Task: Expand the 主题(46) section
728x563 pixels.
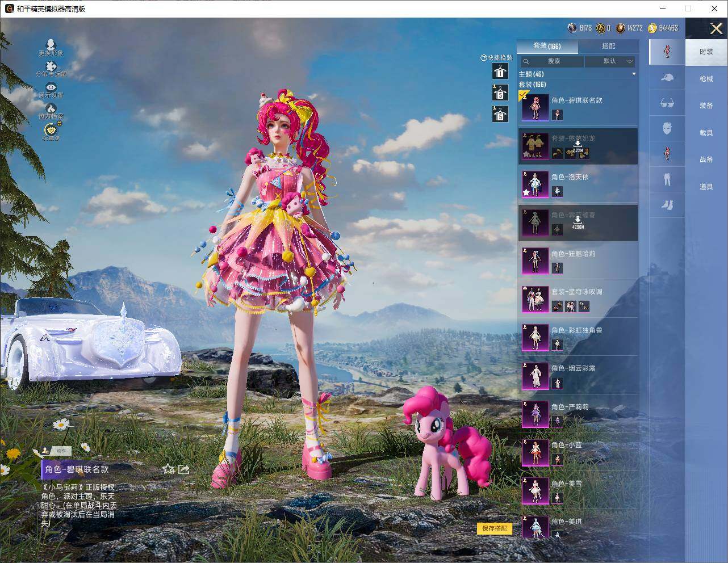Action: pyautogui.click(x=577, y=74)
